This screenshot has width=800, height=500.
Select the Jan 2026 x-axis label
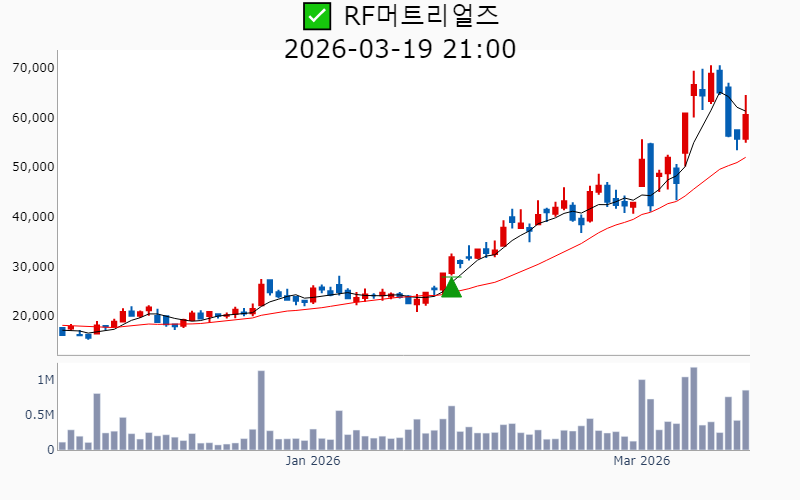point(313,461)
